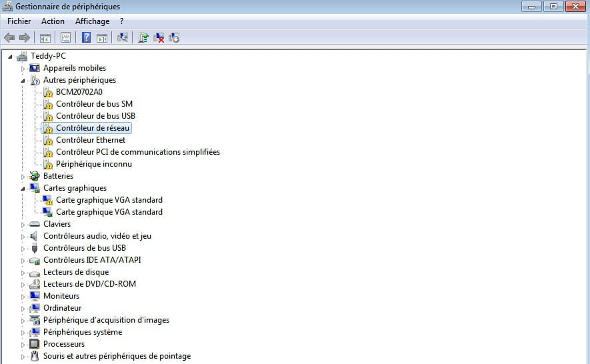
Task: Click the BCM20702A0 warning icon
Action: (x=48, y=92)
